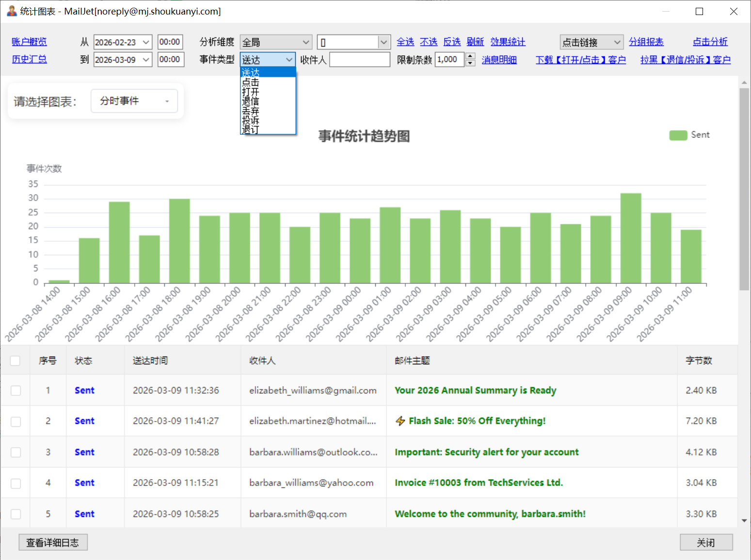Image resolution: width=751 pixels, height=560 pixels.
Task: Click the scroll-down arrow of the vertical scrollbar
Action: (x=744, y=521)
